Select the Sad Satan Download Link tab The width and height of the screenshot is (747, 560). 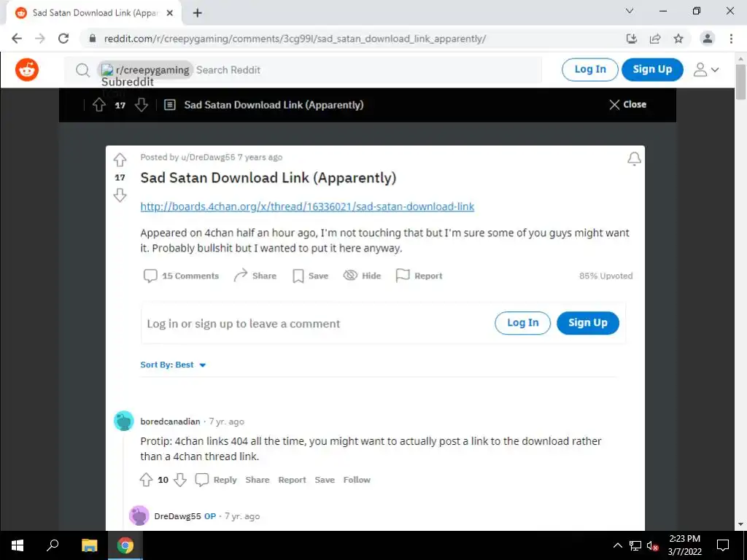pos(94,13)
